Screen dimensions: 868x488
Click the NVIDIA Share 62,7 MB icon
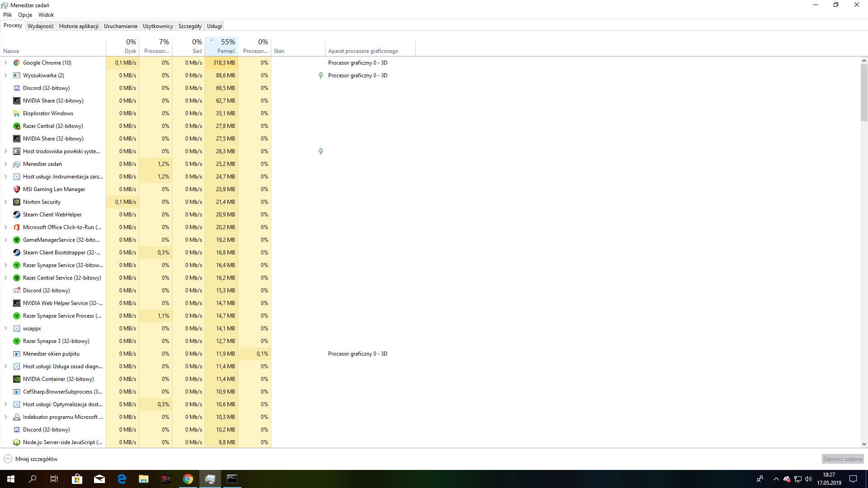[17, 101]
